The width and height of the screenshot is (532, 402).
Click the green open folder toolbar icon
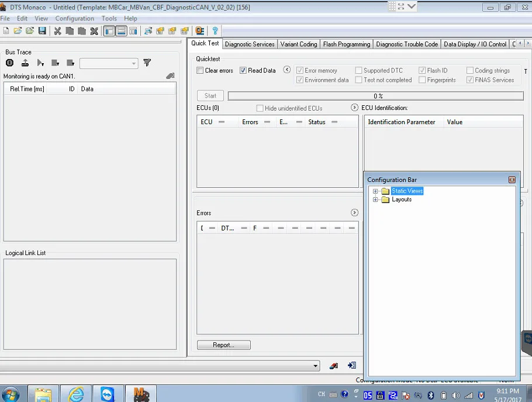[x=30, y=31]
